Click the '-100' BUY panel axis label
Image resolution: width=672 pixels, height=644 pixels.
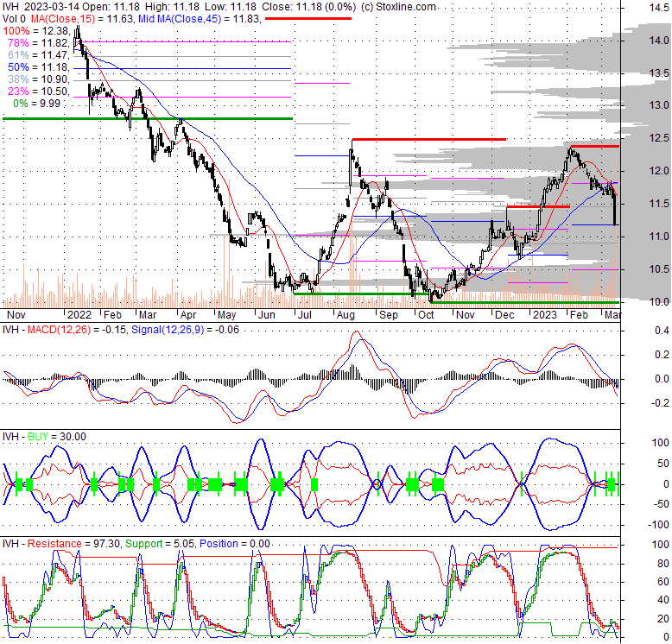click(657, 525)
